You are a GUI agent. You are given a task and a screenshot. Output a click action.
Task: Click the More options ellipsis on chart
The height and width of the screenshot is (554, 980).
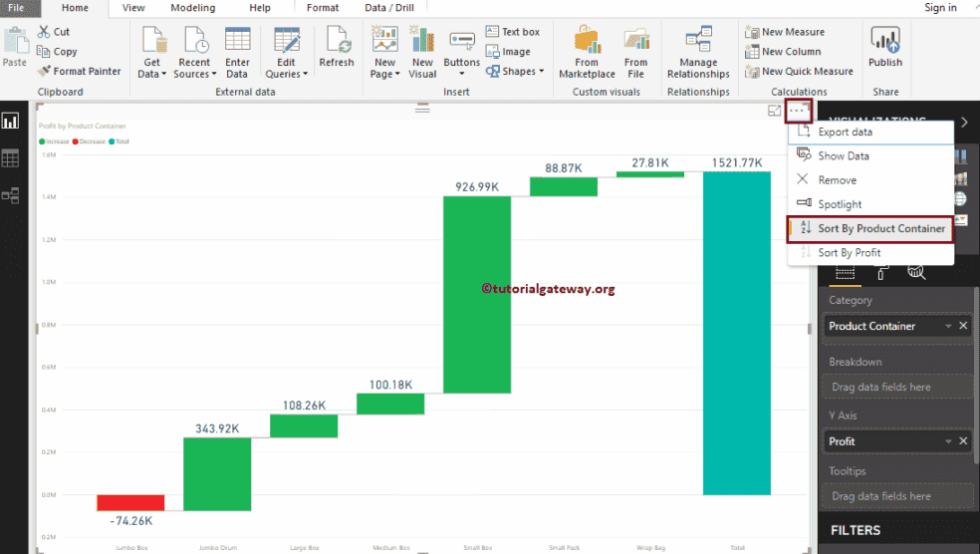798,111
